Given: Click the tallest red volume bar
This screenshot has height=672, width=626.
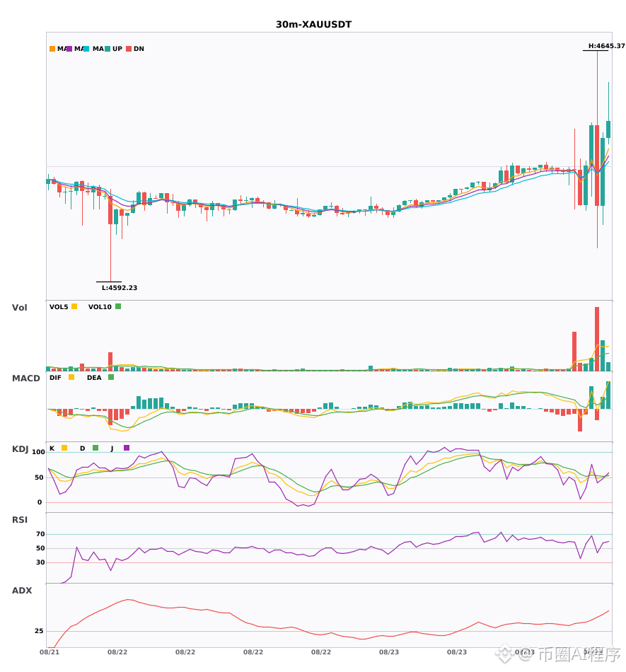Looking at the screenshot, I should point(597,339).
